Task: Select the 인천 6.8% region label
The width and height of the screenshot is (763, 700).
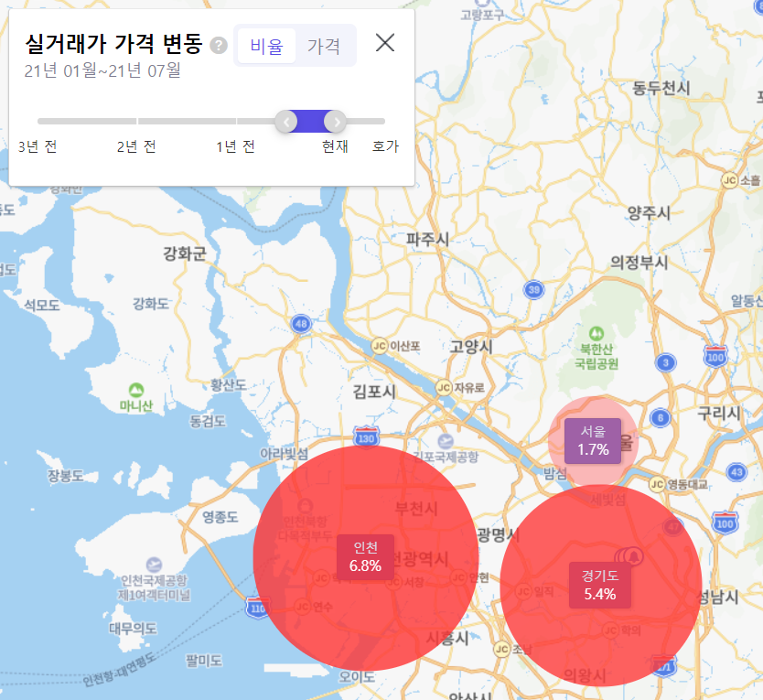Action: (x=365, y=556)
